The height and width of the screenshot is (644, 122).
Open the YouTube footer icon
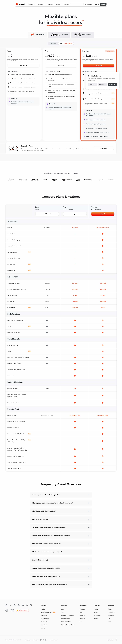23,605
